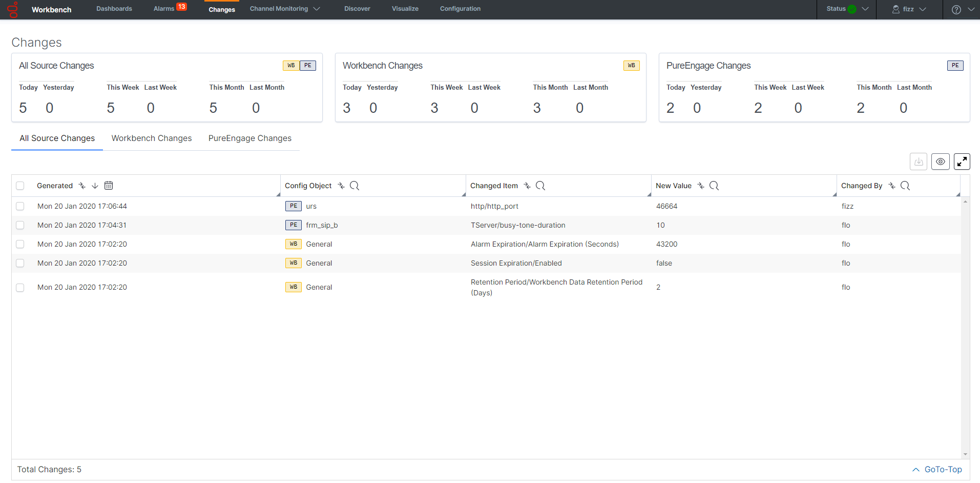Open the Dashboards page from the navigation
The image size is (980, 483).
coord(114,9)
